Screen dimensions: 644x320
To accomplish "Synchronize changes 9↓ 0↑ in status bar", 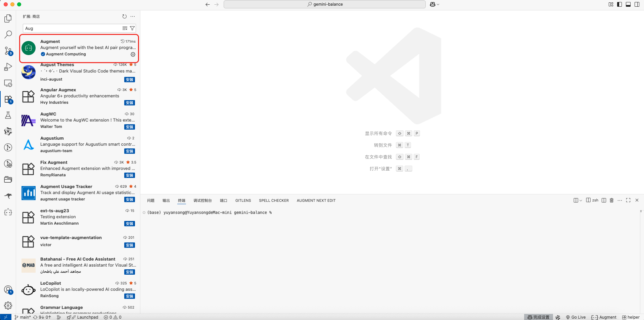I will (x=42, y=317).
